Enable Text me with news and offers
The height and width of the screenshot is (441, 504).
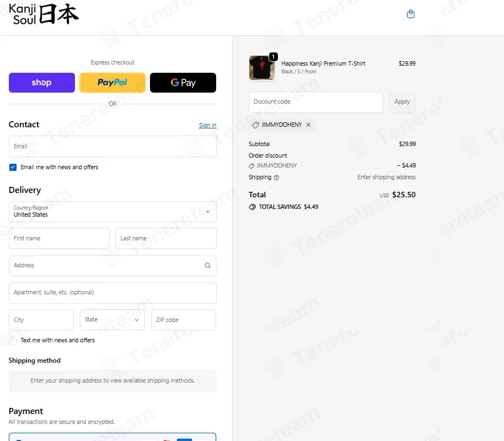[x=13, y=340]
